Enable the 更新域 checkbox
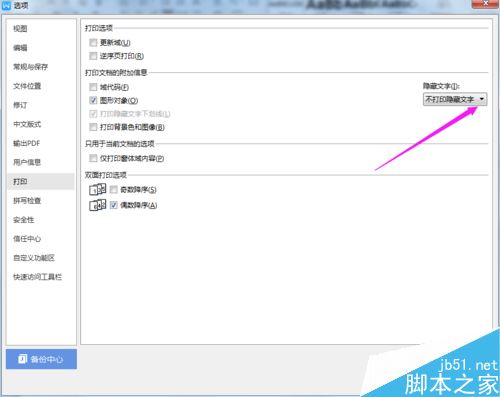 [x=93, y=42]
